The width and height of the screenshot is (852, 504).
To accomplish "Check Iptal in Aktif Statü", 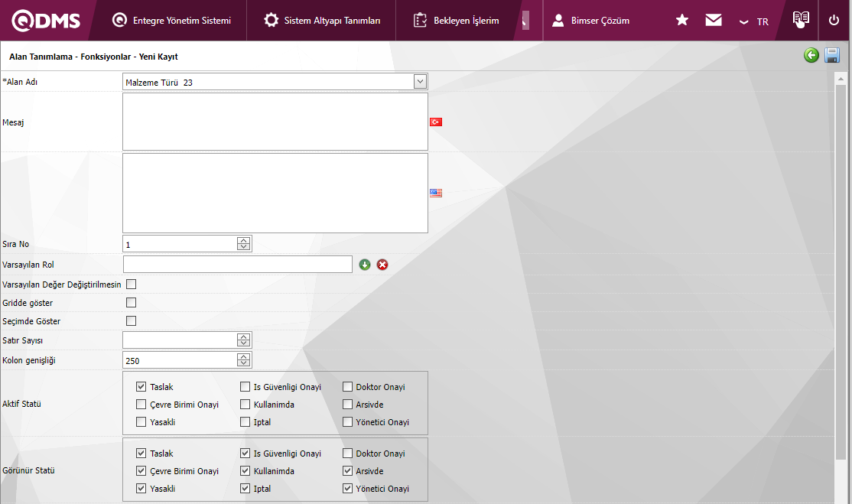I will [245, 421].
